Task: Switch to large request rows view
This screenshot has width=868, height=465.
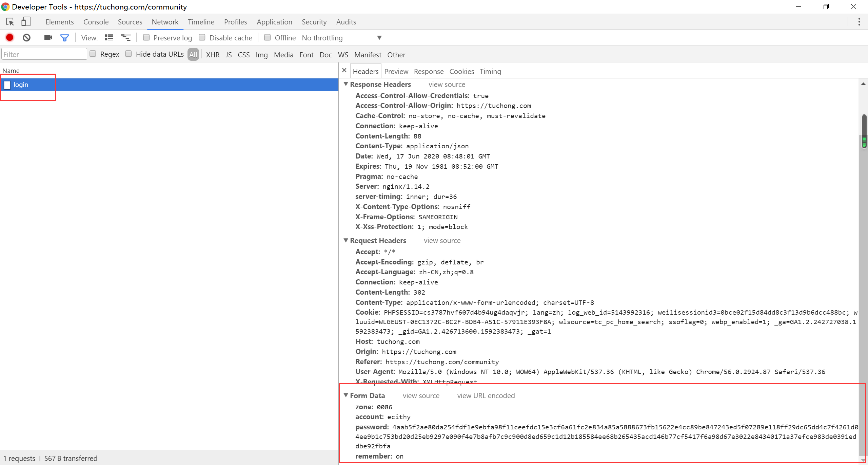Action: 109,38
